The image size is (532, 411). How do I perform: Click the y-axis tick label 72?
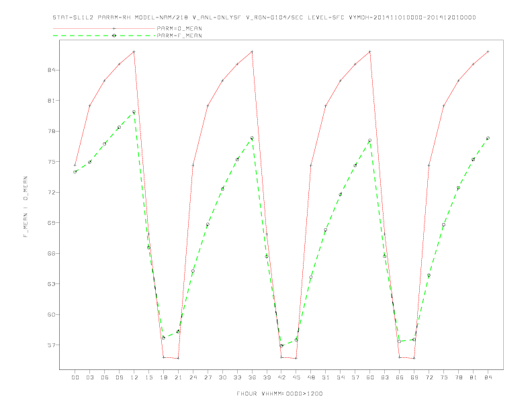[x=52, y=192]
